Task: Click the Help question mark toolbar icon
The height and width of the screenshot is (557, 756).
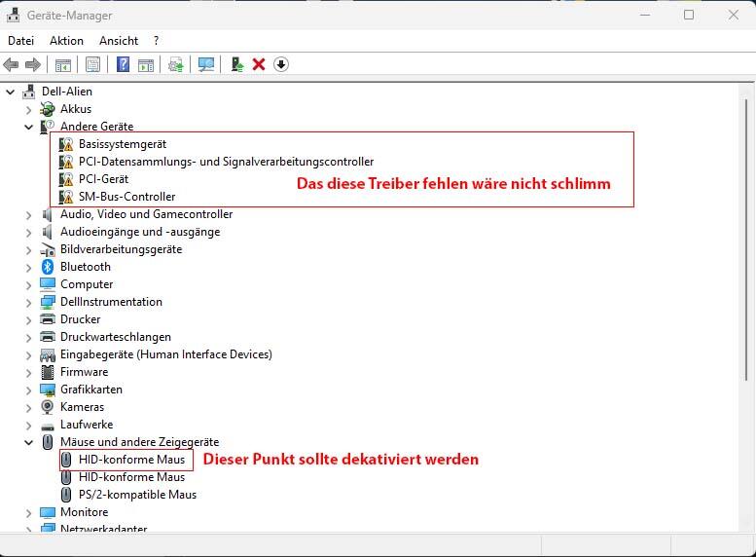Action: (x=124, y=64)
